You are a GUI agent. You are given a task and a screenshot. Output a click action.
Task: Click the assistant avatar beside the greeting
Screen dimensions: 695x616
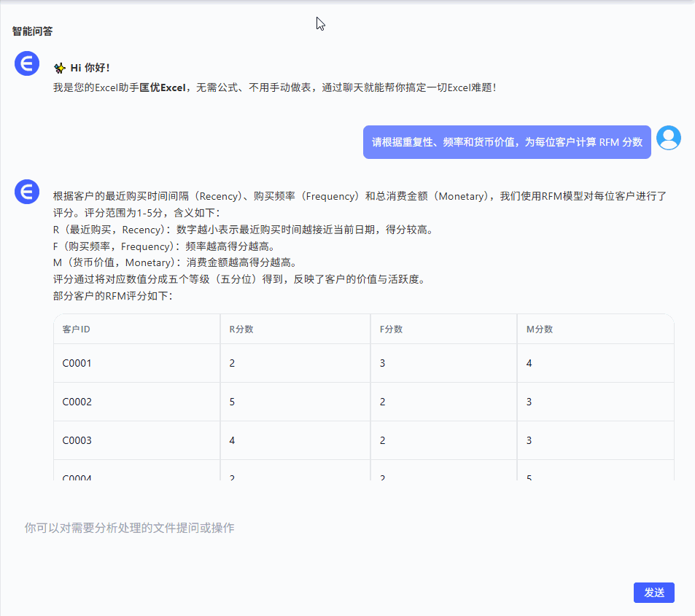coord(27,63)
